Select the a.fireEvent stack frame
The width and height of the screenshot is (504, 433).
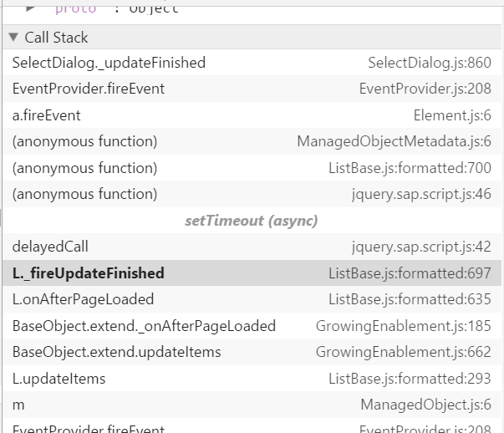pyautogui.click(x=252, y=115)
